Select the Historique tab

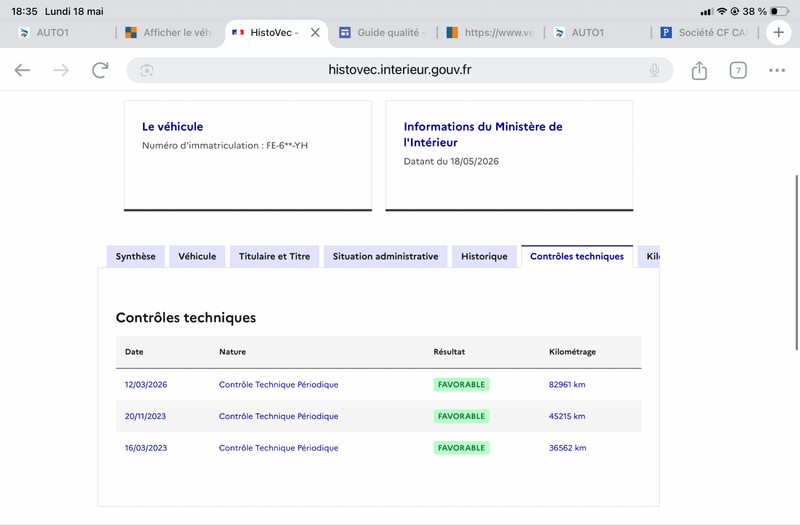coord(484,256)
